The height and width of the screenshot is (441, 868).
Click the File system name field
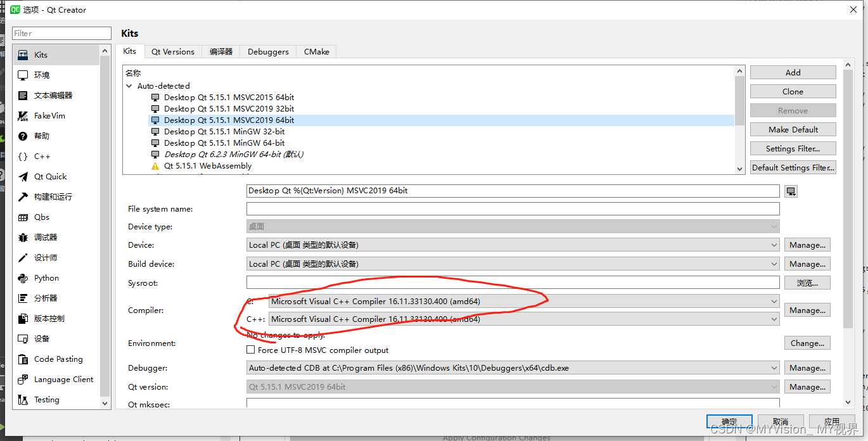pyautogui.click(x=513, y=208)
